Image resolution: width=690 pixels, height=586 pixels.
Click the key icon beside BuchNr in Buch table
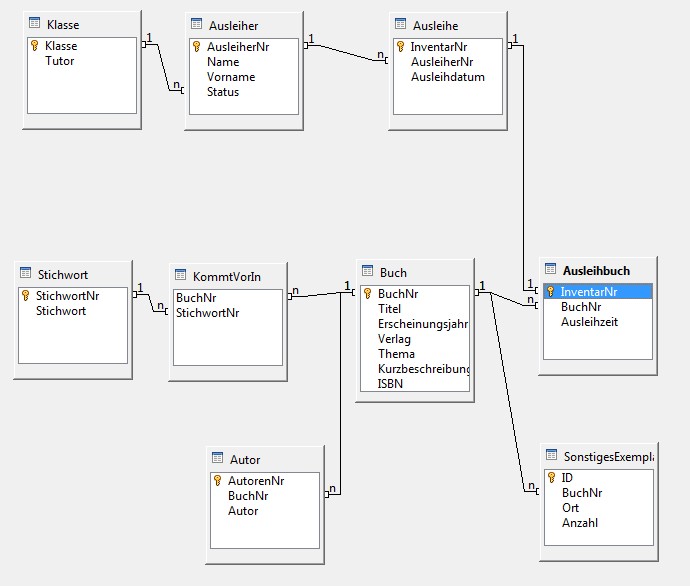click(367, 294)
